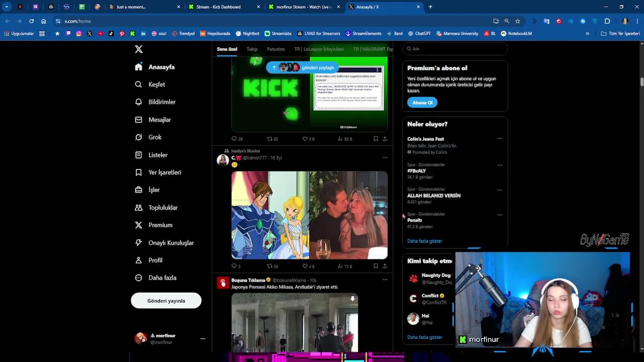Viewport: 644px width, 362px height.
Task: Bookmark the @lidmin777 post
Action: 376,266
